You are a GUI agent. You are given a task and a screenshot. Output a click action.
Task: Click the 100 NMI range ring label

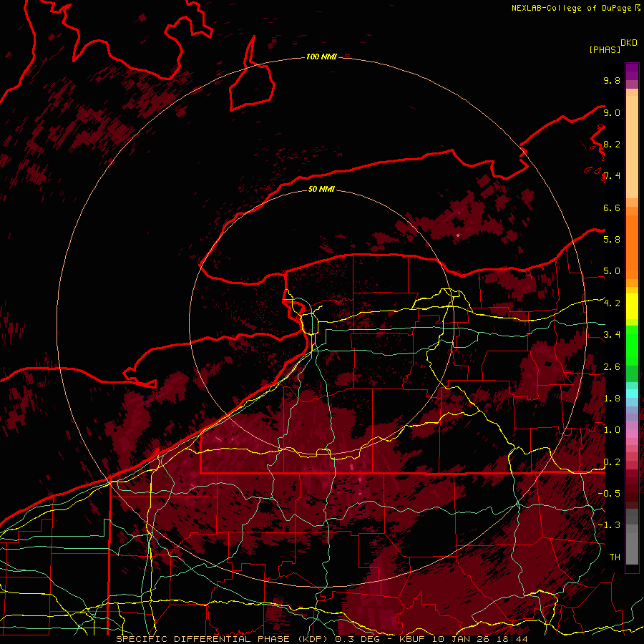[321, 57]
